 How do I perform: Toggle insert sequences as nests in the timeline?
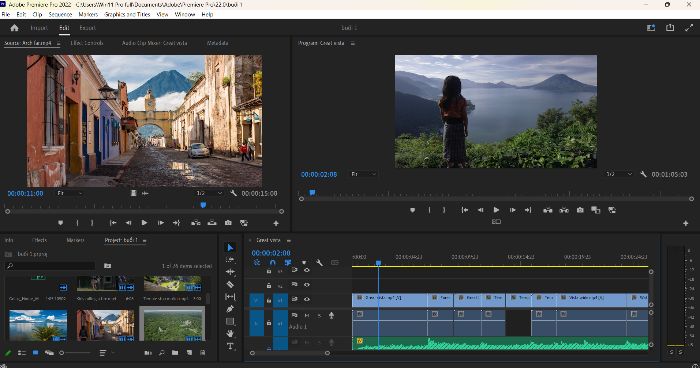(x=257, y=263)
